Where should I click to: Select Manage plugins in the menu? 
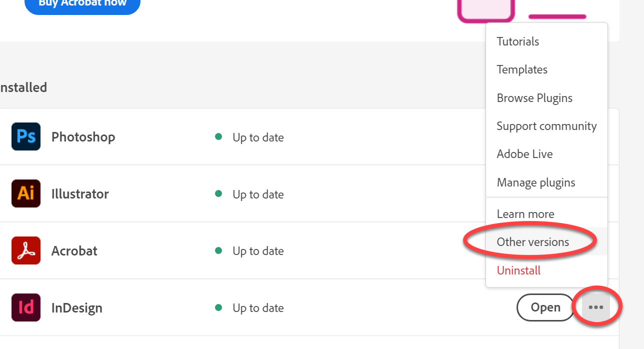535,182
